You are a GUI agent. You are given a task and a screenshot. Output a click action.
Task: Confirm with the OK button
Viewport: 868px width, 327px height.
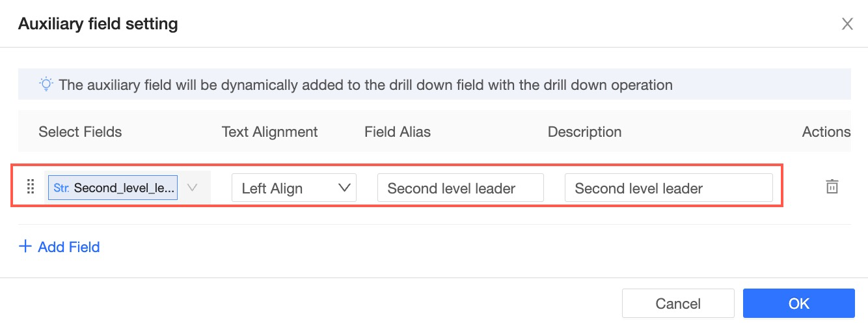(798, 304)
